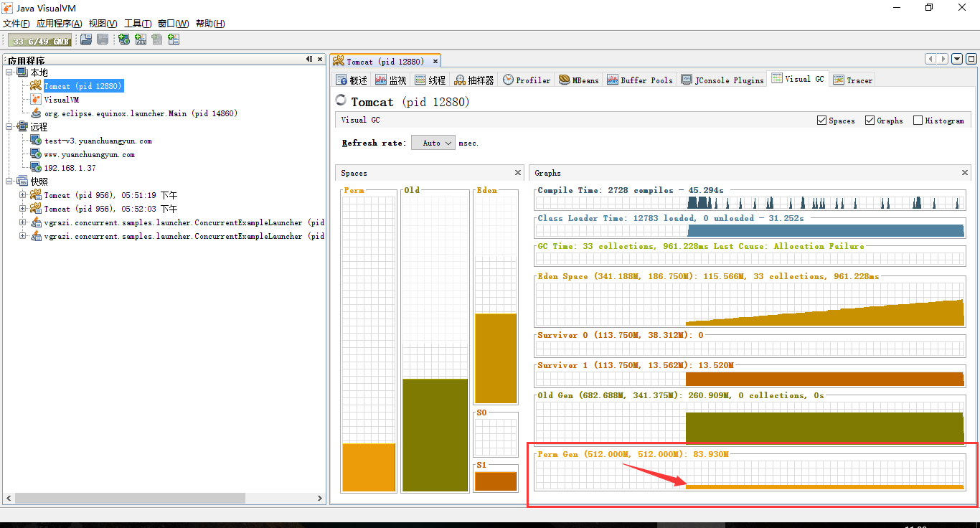Click the Save toolbar icon
Image resolution: width=980 pixels, height=528 pixels.
tap(103, 40)
